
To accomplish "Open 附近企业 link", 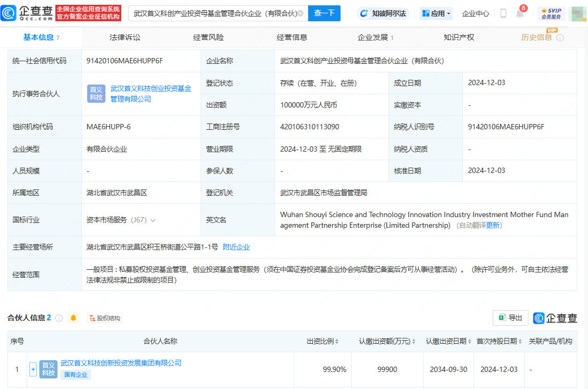I will coord(236,247).
